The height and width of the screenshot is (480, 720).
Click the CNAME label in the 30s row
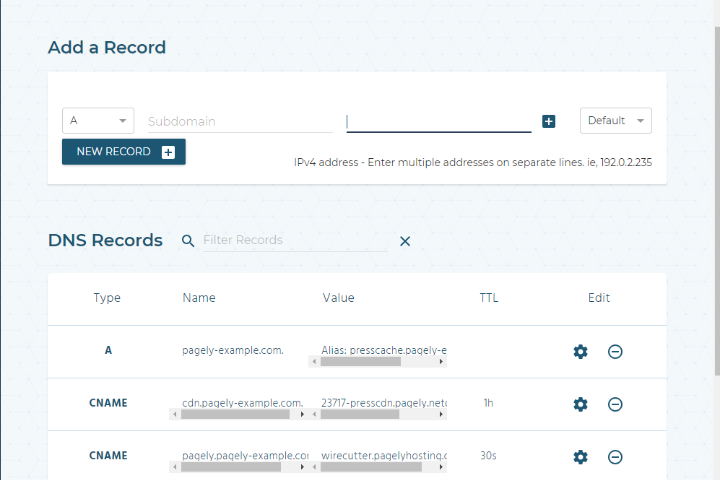(x=108, y=456)
